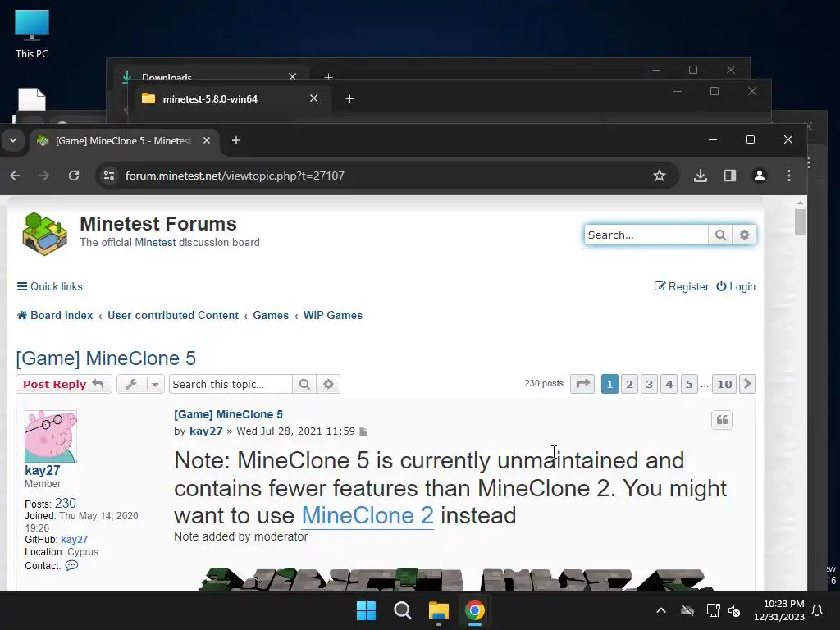Go to page 5 of topic
The width and height of the screenshot is (840, 630).
tap(689, 384)
